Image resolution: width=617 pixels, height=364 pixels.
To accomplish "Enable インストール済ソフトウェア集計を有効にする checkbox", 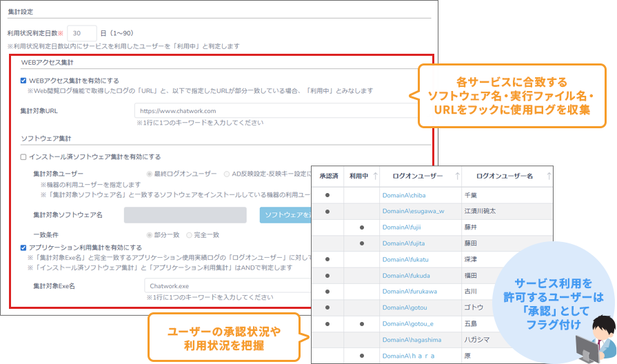I will (23, 157).
